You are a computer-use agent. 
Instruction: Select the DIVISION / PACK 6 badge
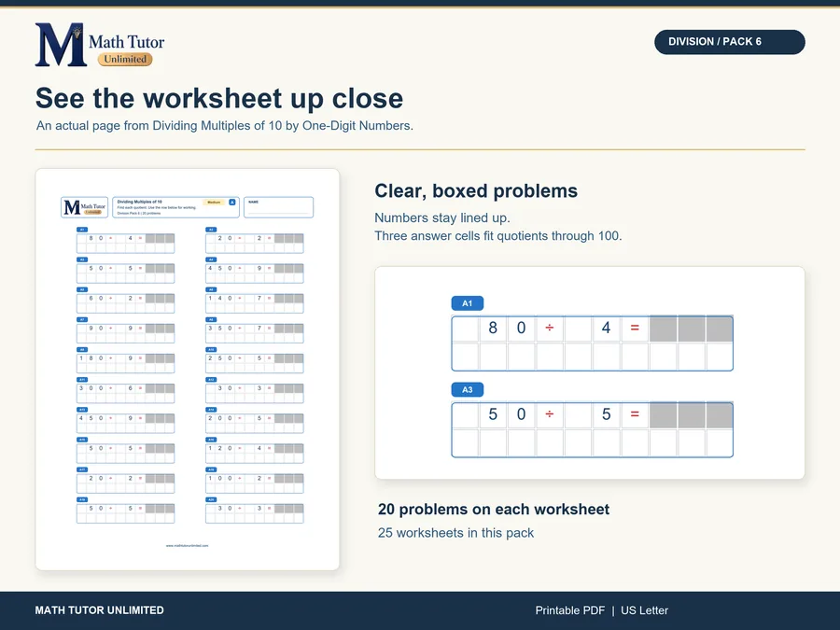point(729,42)
